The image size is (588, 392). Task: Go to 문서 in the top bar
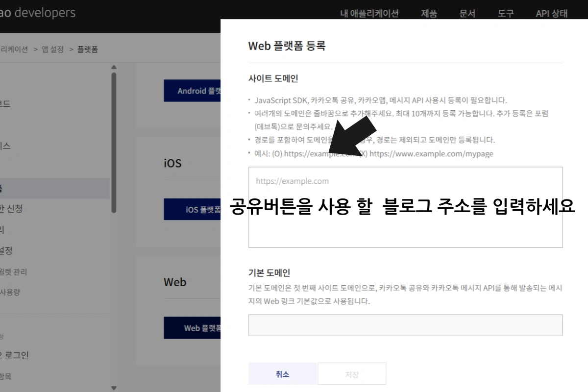click(467, 13)
